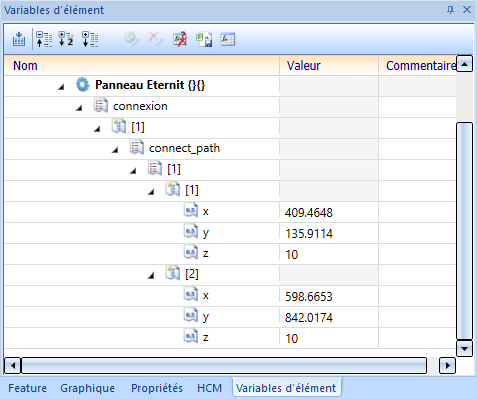The width and height of the screenshot is (477, 399).
Task: Click the icon of first x variable 409.4648
Action: (190, 211)
